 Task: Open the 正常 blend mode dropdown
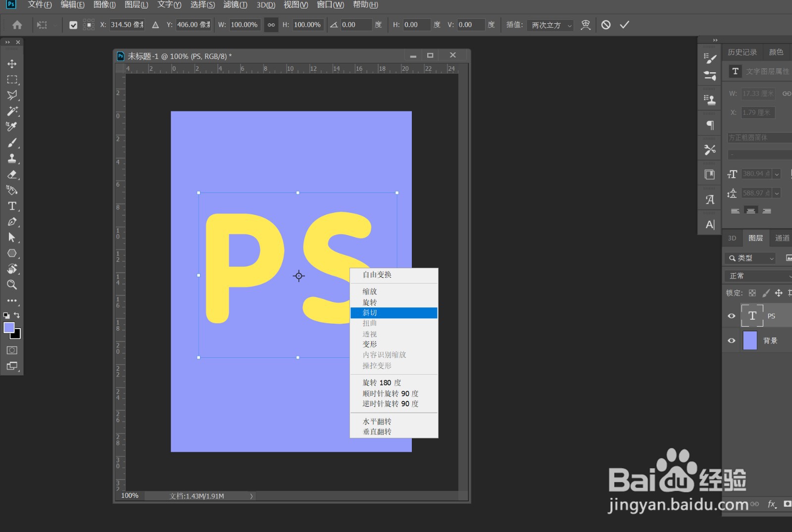tap(758, 276)
